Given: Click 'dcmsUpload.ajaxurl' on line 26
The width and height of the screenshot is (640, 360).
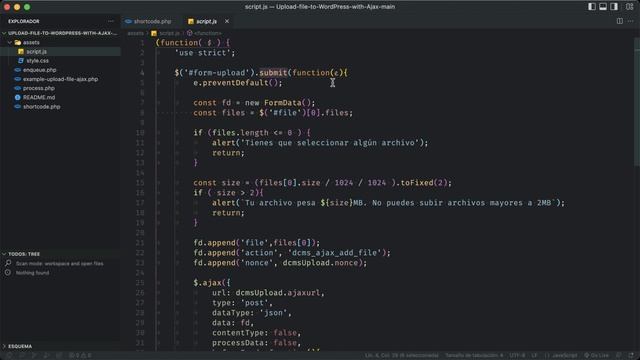Looking at the screenshot, I should click(x=278, y=293).
